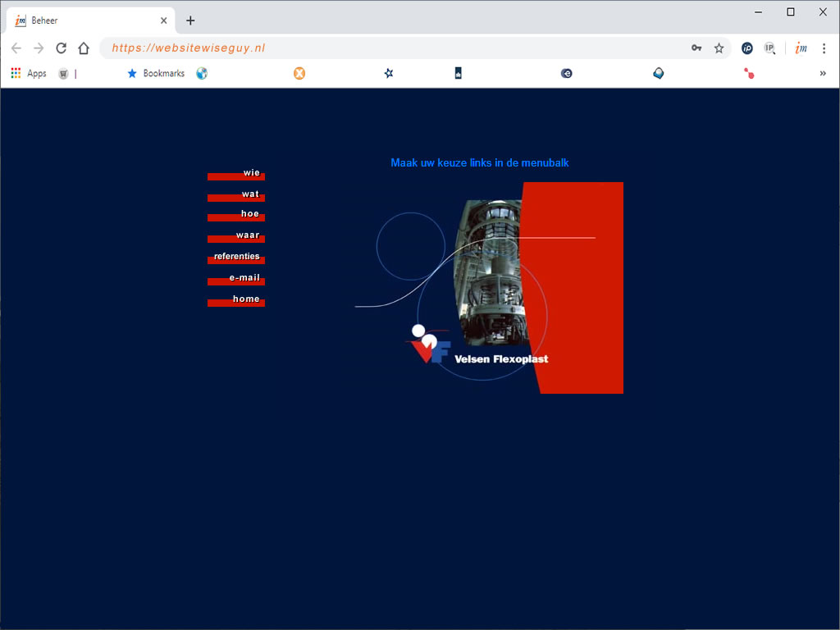
Task: Click the Velsen Flexoplast VF logo
Action: (428, 345)
